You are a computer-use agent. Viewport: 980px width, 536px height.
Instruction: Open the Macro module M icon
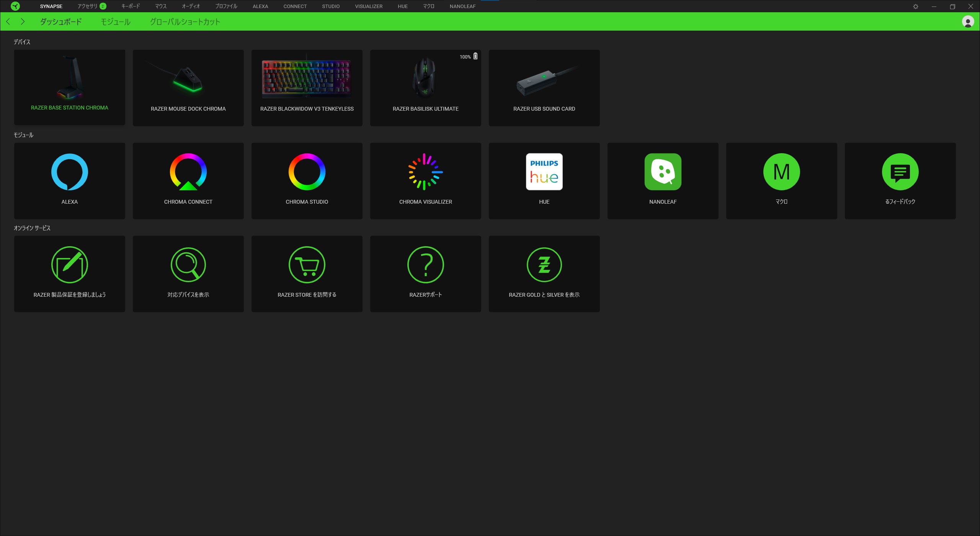(x=782, y=172)
